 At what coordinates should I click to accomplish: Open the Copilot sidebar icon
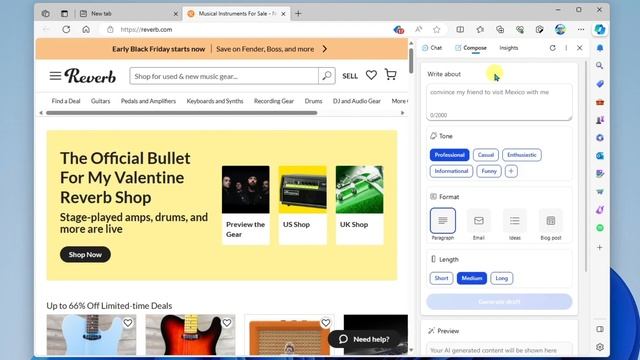(600, 29)
